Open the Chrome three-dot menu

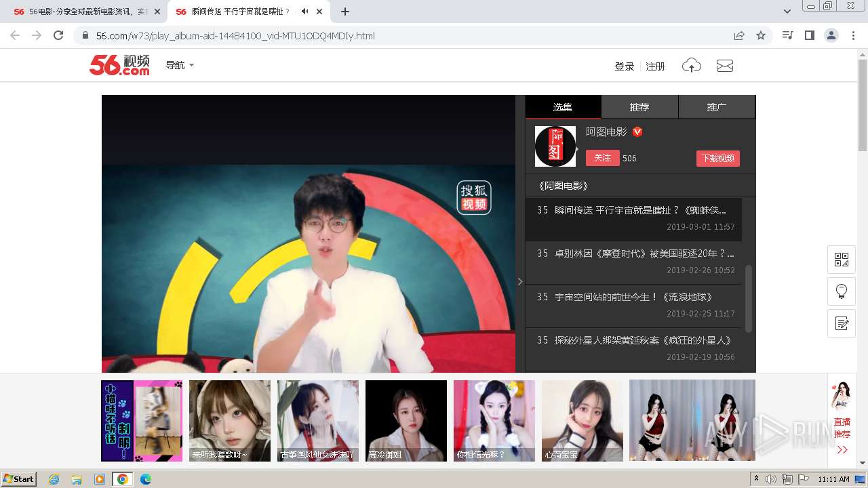coord(853,35)
